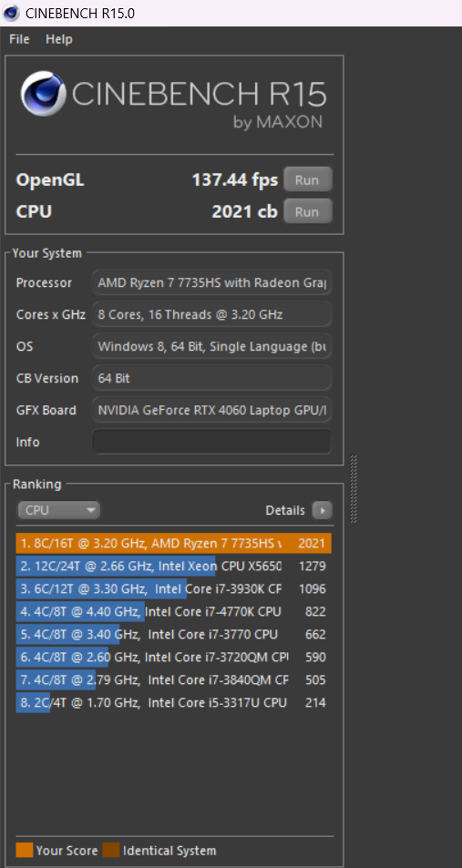Open the Help menu

pyautogui.click(x=58, y=39)
